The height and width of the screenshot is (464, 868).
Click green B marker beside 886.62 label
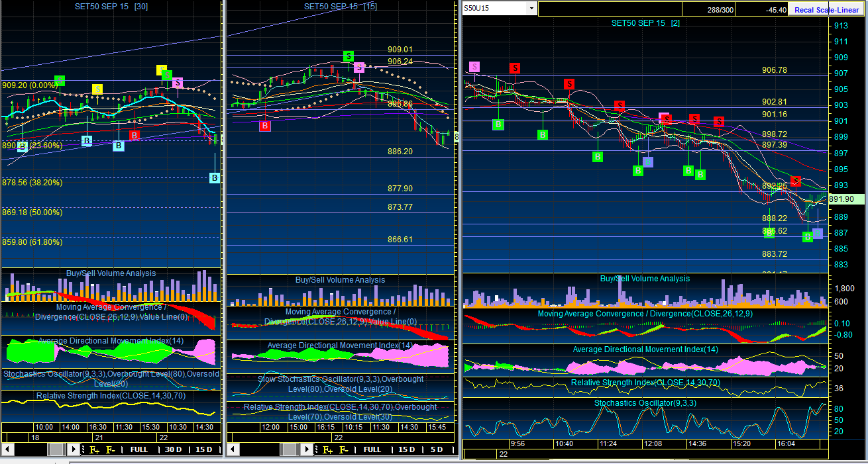769,232
